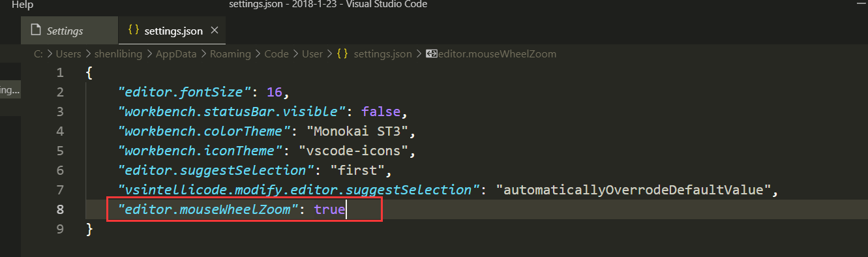Expand the AppData breadcrumb folder
This screenshot has width=868, height=257.
(176, 54)
